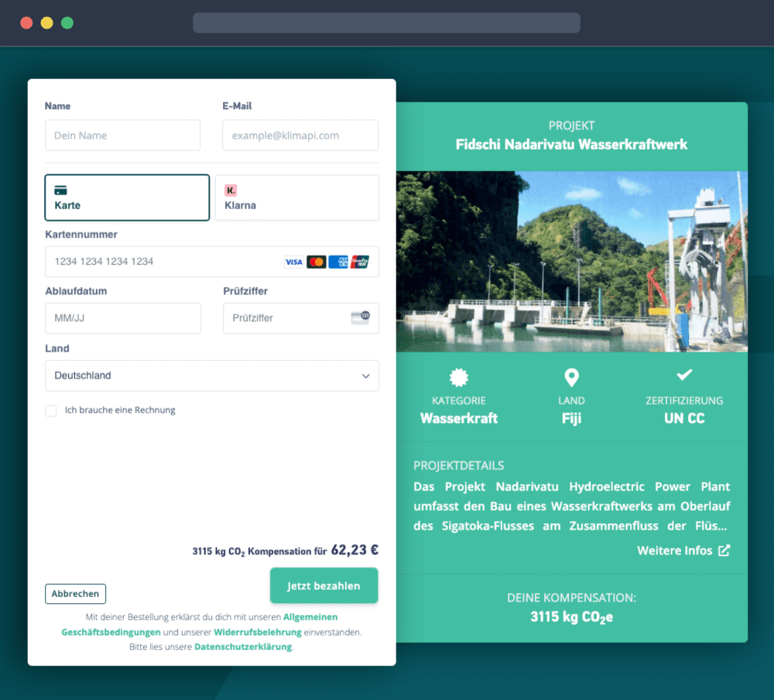Screen dimensions: 774x700
Task: Click the American Express logo icon
Action: coord(338,262)
